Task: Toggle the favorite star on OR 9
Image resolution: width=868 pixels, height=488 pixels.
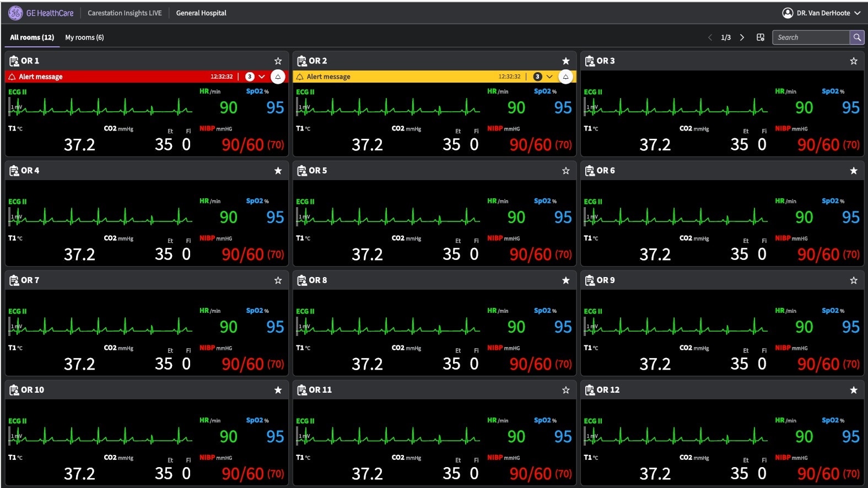Action: (x=853, y=280)
